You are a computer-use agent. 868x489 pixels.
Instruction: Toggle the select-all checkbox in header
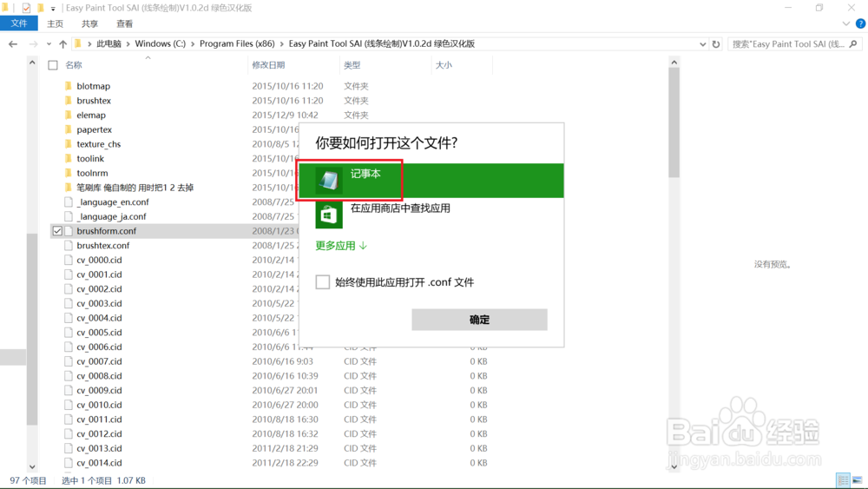click(x=53, y=65)
